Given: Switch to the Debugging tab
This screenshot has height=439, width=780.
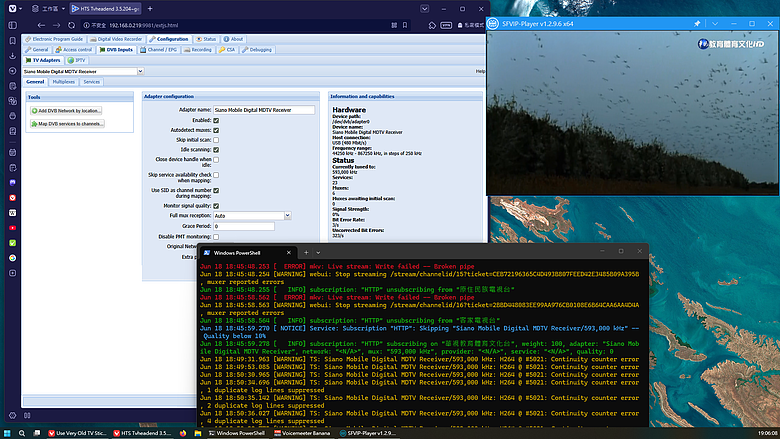Looking at the screenshot, I should pos(257,50).
